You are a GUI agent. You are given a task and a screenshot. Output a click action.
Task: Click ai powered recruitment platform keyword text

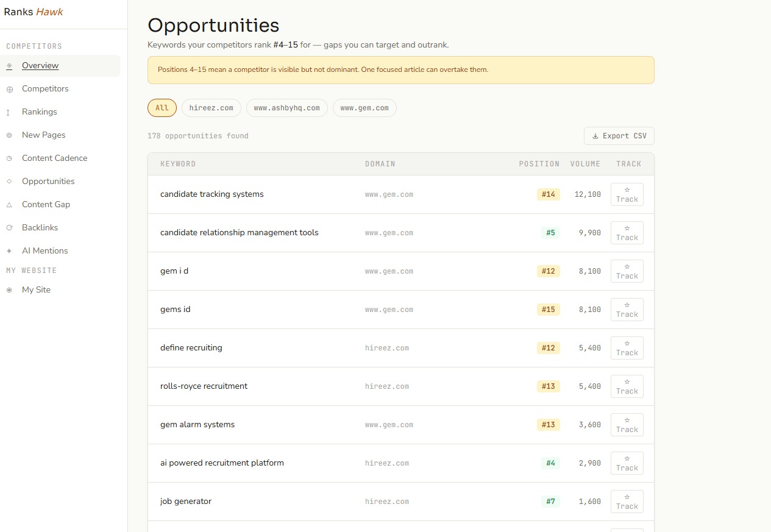tap(222, 463)
